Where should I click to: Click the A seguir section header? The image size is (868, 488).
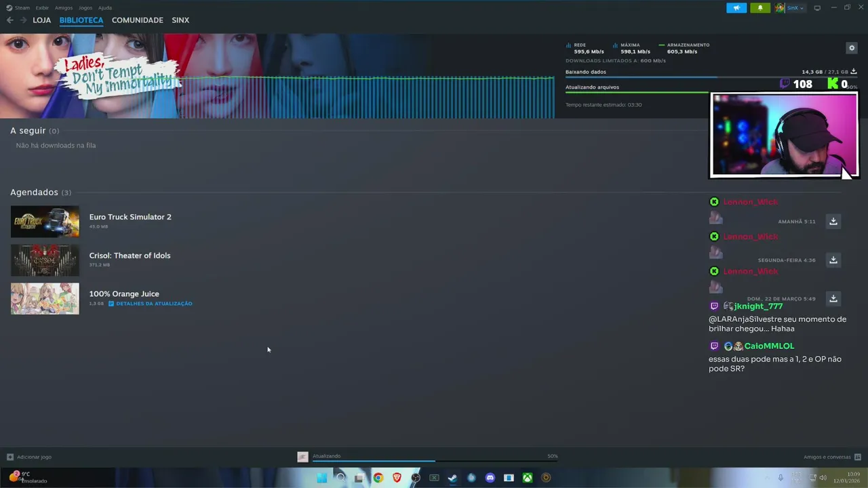click(35, 130)
